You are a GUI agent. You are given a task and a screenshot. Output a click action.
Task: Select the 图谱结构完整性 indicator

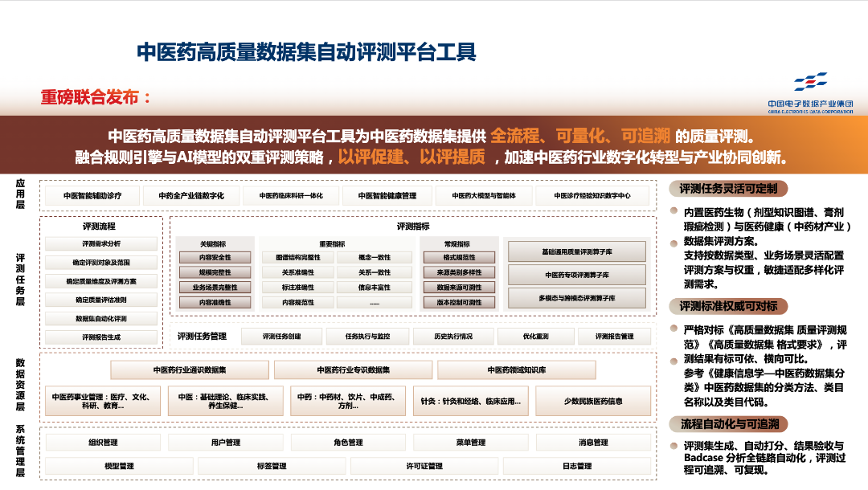tap(298, 258)
